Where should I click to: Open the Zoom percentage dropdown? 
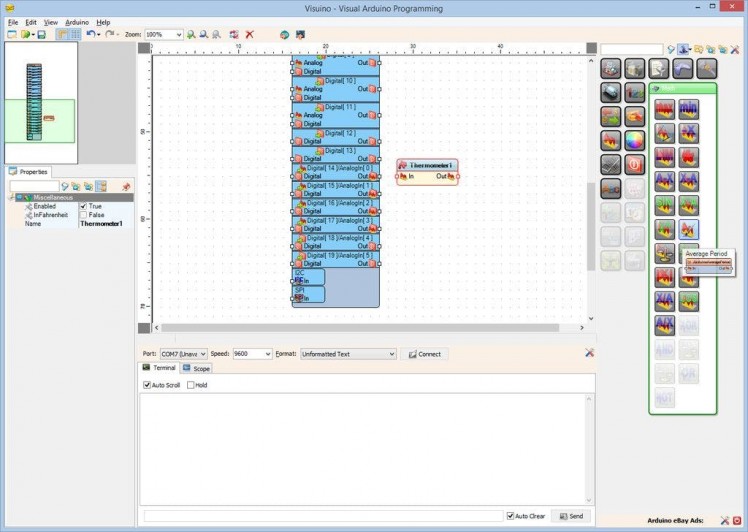[179, 34]
